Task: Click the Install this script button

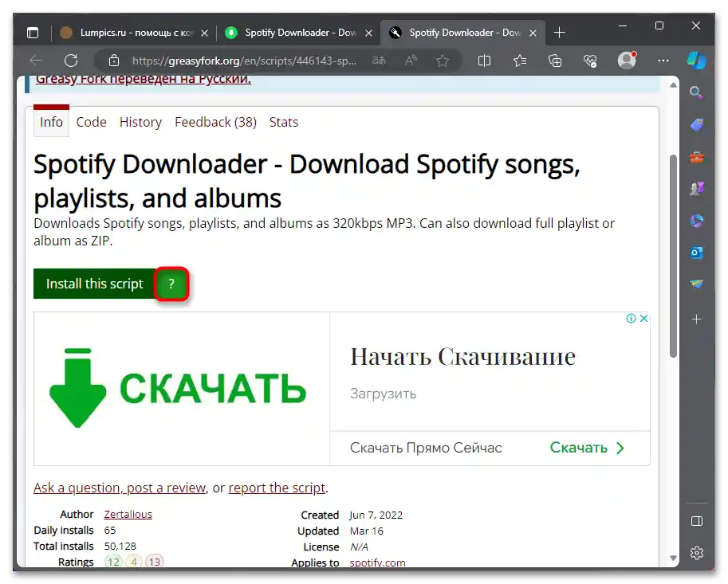Action: click(93, 284)
